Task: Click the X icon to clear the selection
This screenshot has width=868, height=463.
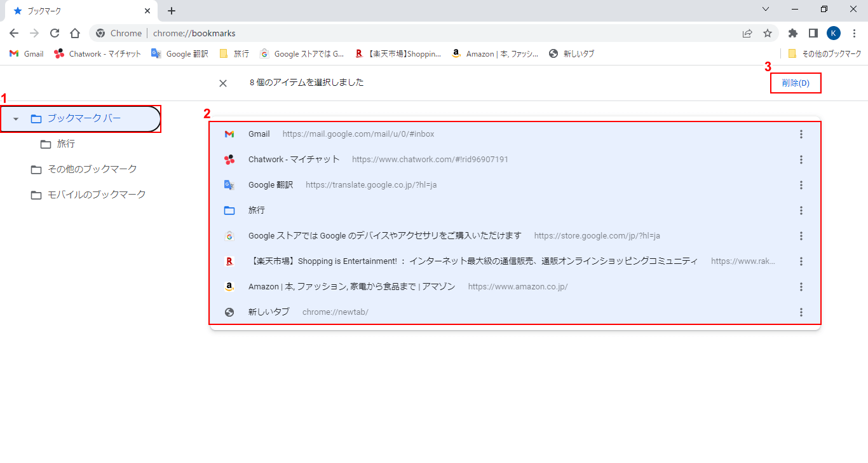Action: [223, 83]
